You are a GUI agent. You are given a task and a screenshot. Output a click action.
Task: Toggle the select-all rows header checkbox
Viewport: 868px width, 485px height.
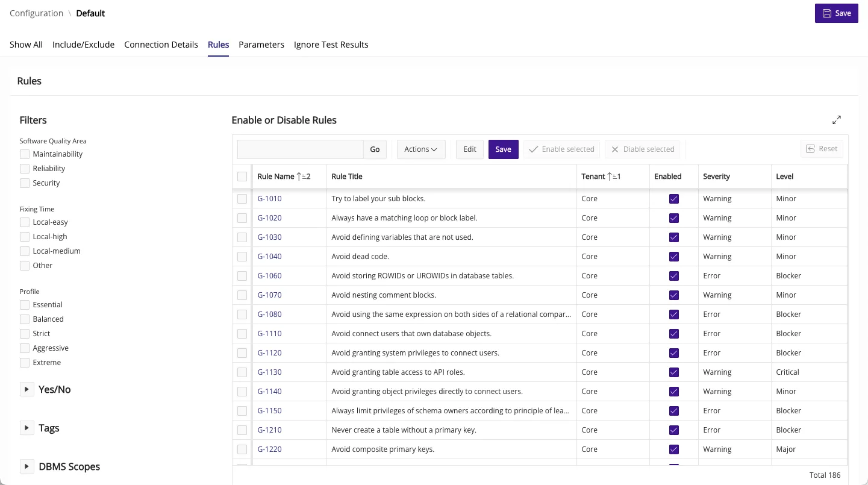click(x=242, y=177)
